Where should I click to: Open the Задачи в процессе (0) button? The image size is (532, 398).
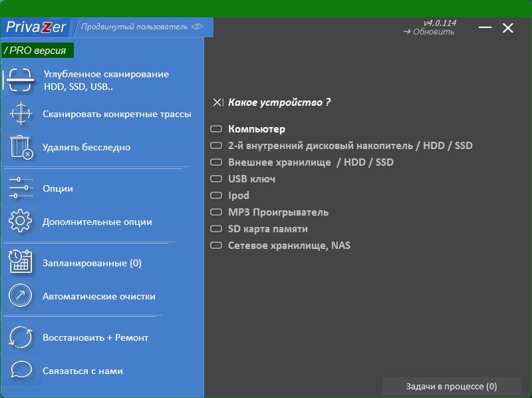451,387
